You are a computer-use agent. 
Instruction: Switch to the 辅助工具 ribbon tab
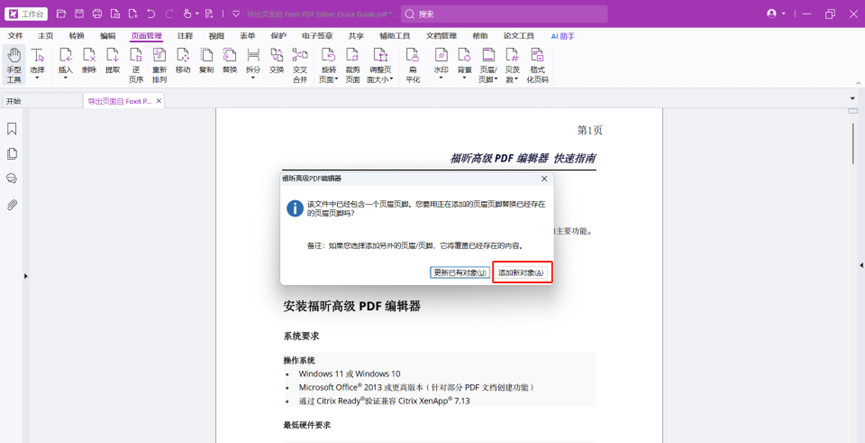[394, 36]
